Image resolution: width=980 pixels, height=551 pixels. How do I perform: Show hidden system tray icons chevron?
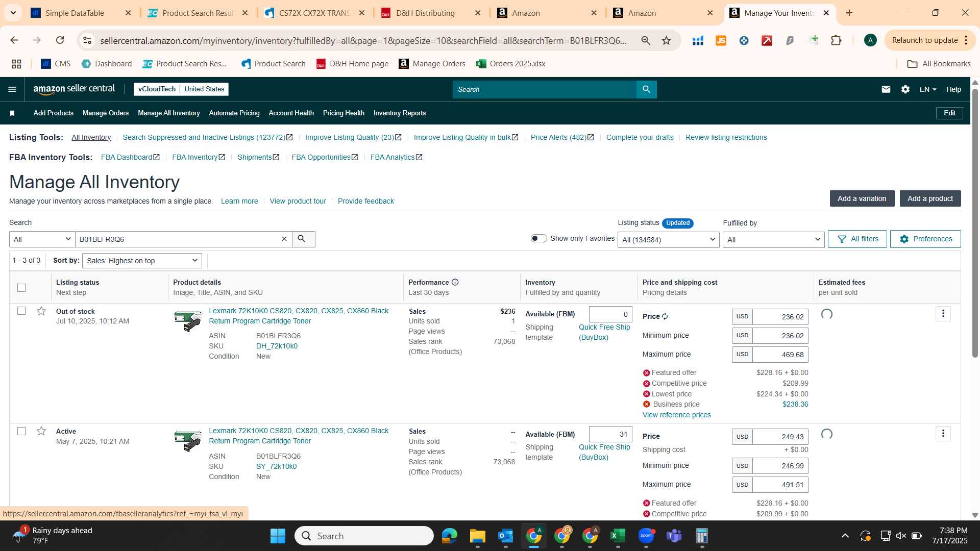tap(845, 536)
